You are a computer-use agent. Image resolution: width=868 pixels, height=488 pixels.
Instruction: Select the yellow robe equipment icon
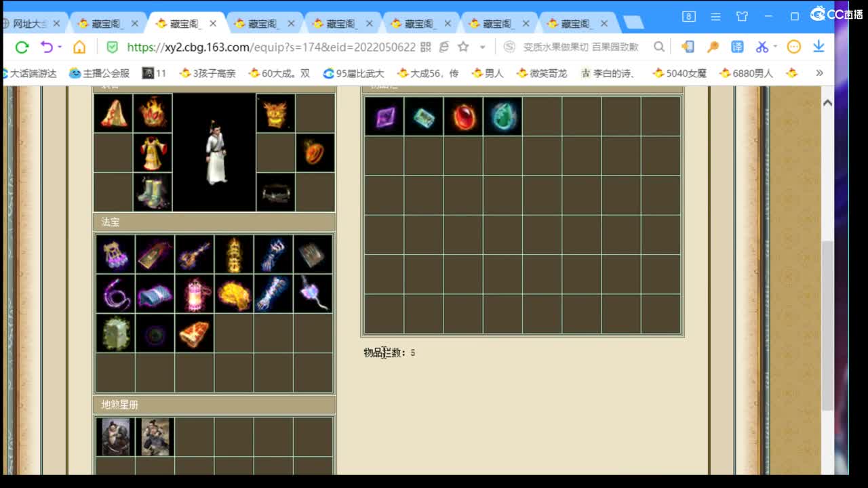click(153, 152)
